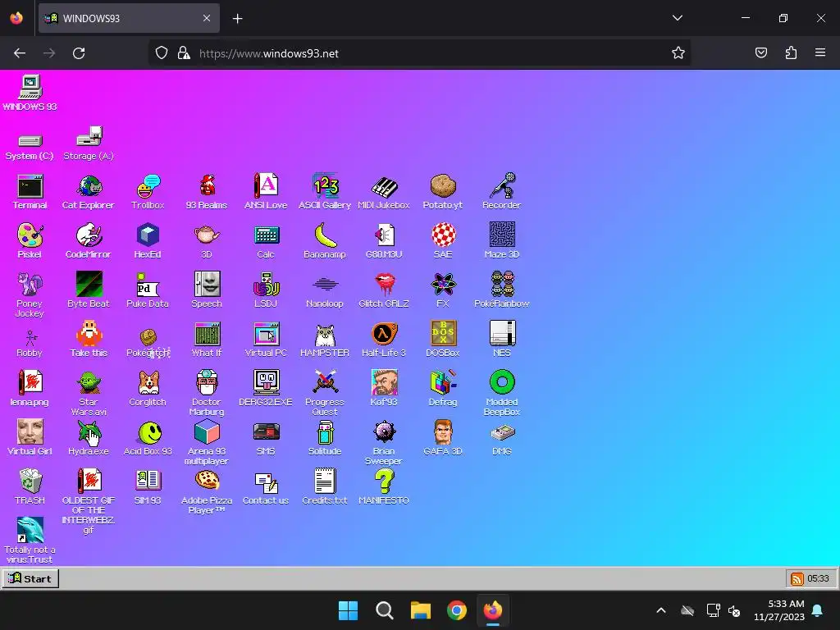Open Credits.txt document icon
The height and width of the screenshot is (630, 840).
tap(325, 486)
